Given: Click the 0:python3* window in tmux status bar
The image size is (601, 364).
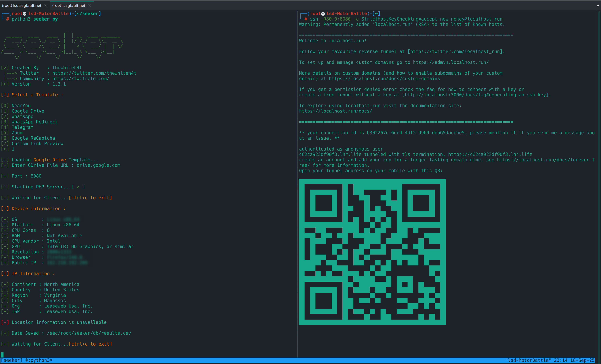Looking at the screenshot, I should coord(39,360).
